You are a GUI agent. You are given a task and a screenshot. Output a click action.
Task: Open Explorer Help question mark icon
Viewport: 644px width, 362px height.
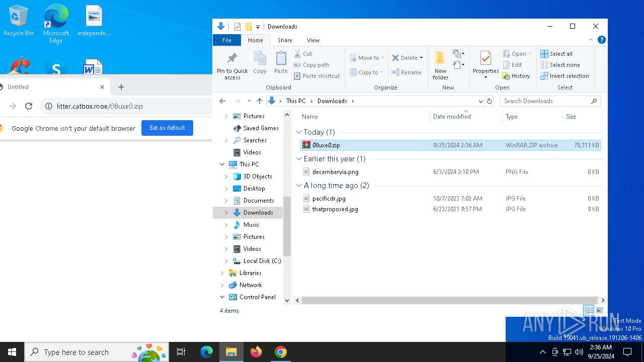click(601, 40)
